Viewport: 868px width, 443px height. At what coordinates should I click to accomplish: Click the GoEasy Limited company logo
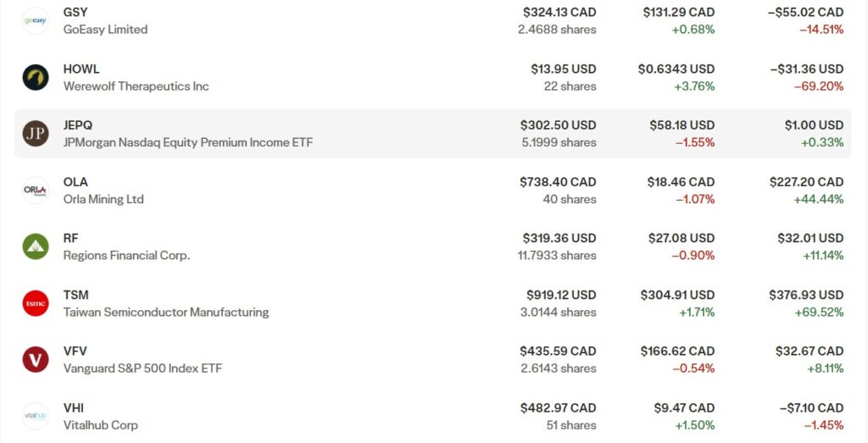click(x=36, y=21)
